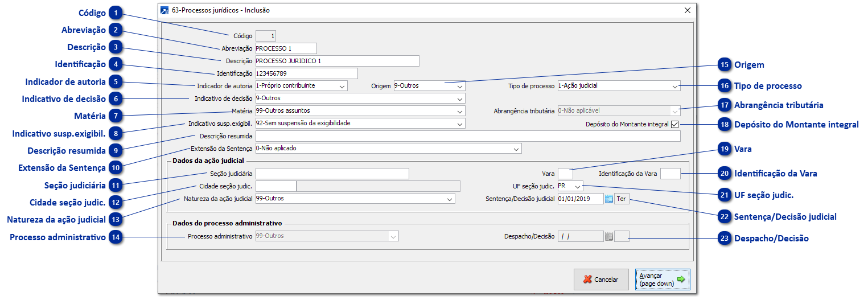Image resolution: width=868 pixels, height=300 pixels.
Task: Open the Sentença/Decisão judicial calendar picker icon
Action: 608,199
